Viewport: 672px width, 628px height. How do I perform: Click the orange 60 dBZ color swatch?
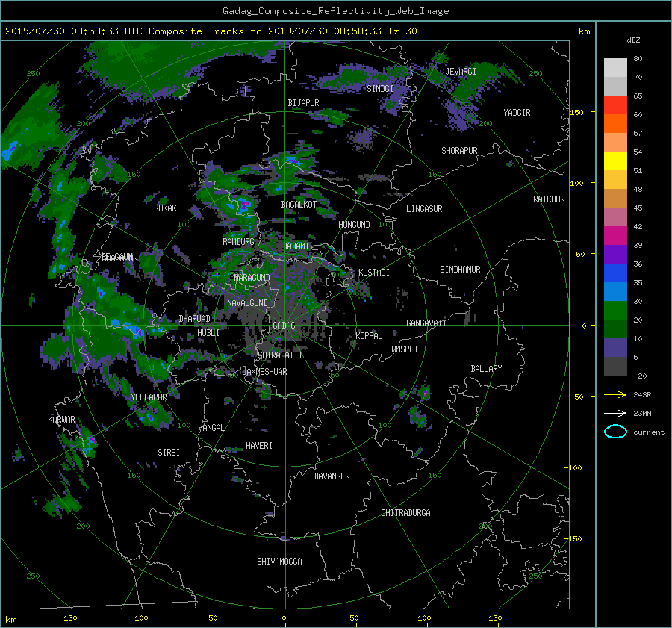click(x=615, y=123)
